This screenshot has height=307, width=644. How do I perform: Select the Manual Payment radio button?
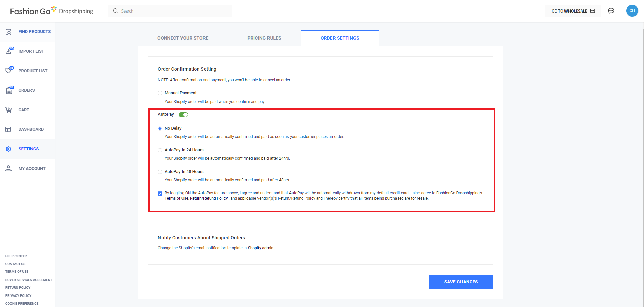point(160,93)
